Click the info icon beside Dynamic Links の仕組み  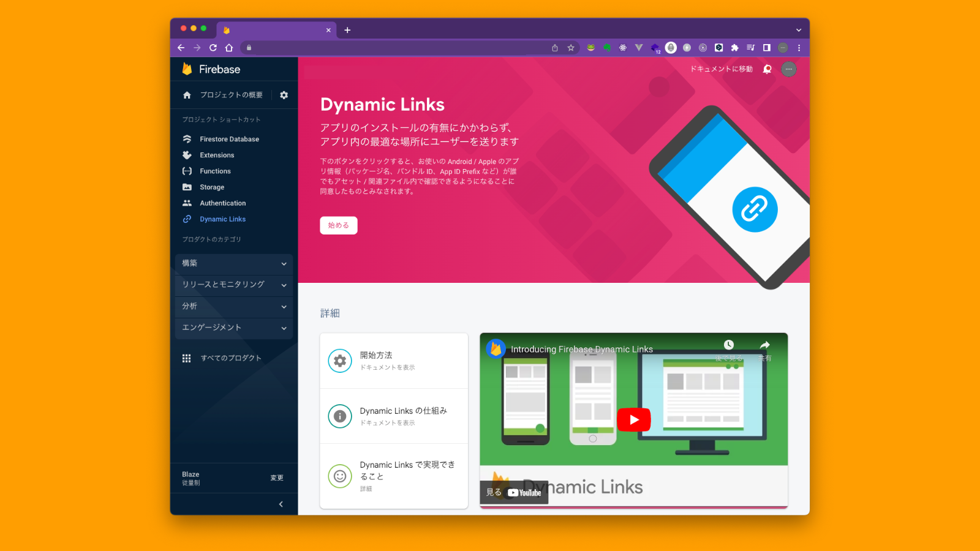point(340,416)
